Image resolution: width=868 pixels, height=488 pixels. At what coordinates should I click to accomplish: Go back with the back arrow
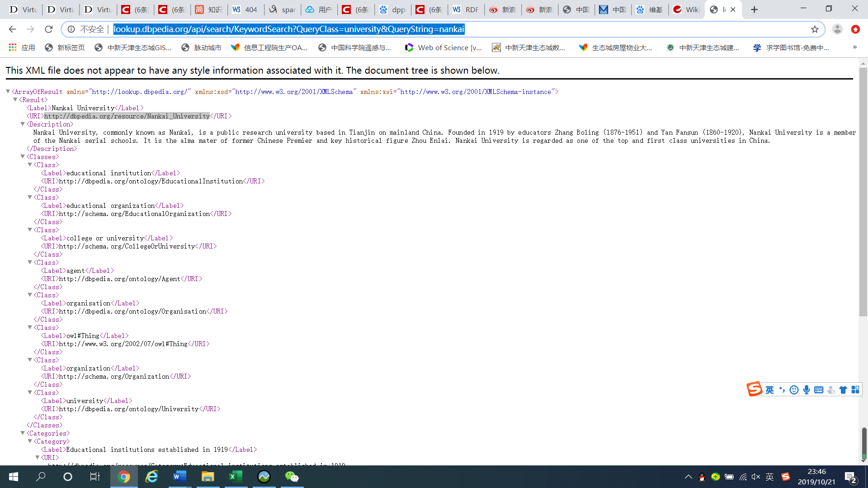pyautogui.click(x=12, y=29)
